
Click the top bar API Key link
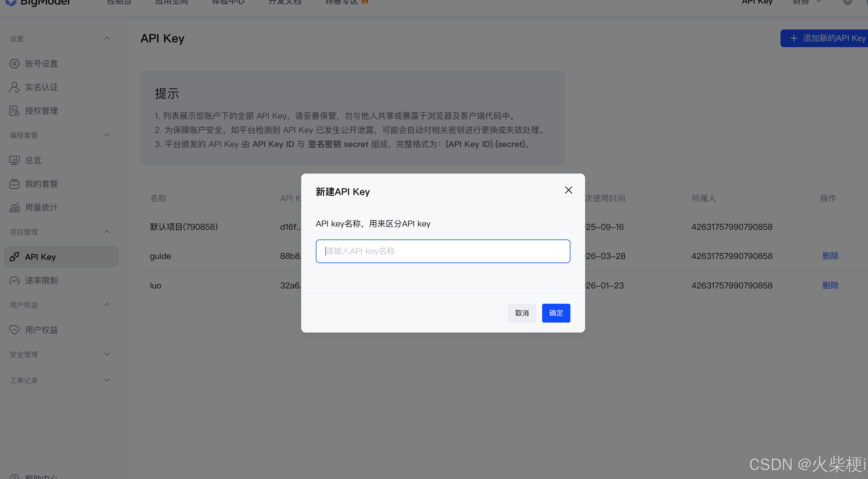pos(757,2)
